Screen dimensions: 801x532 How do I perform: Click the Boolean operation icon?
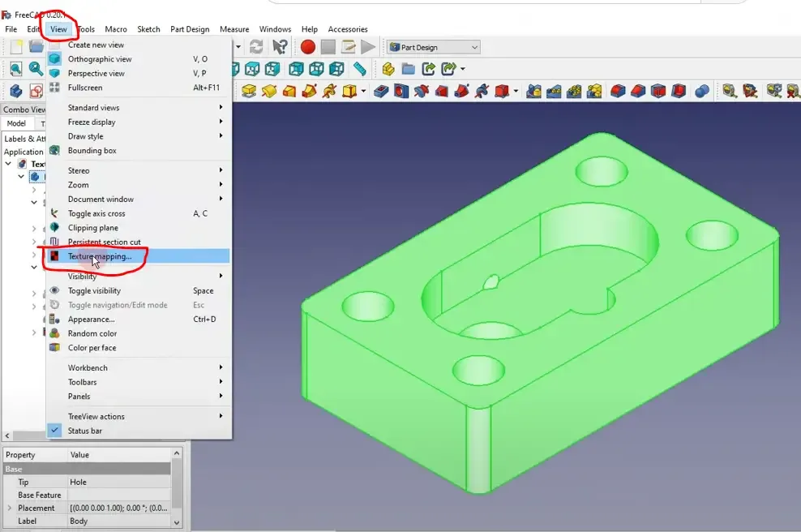pos(702,92)
